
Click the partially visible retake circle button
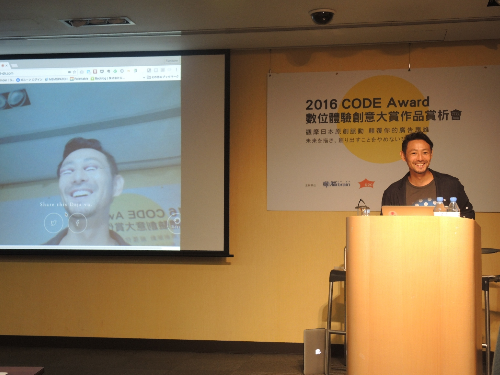(x=175, y=223)
